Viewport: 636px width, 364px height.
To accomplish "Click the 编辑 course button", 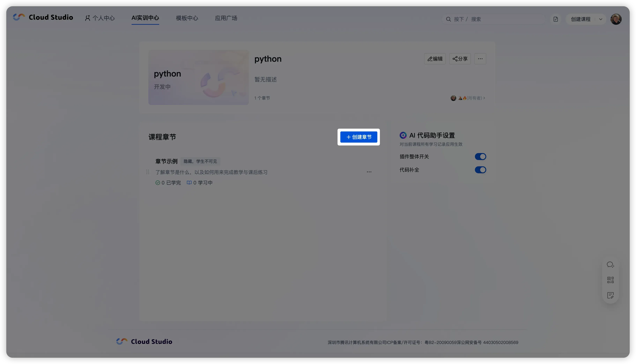I will (x=435, y=59).
